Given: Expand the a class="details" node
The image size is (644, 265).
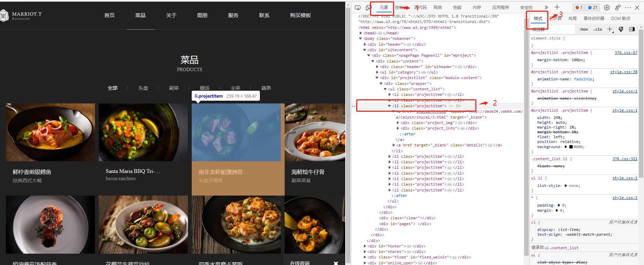Looking at the screenshot, I should tap(394, 145).
